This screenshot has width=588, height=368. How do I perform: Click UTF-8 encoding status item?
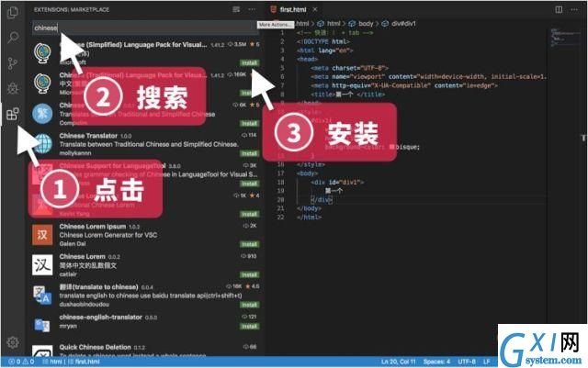[x=467, y=362]
